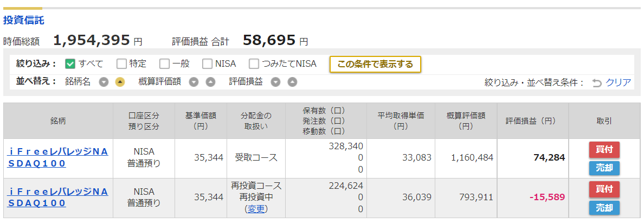Enable the つみたてNISA filter checkbox
Viewport: 644px width, 223px height.
(254, 64)
